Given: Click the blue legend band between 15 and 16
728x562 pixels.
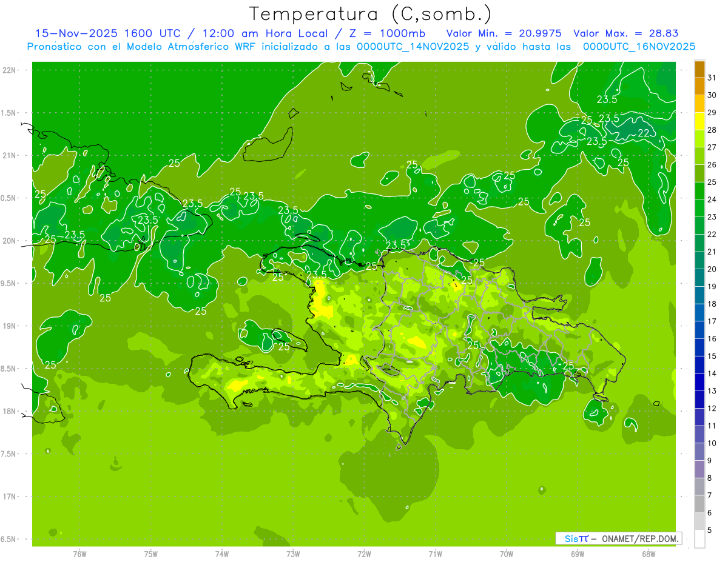Looking at the screenshot, I should pos(699,347).
